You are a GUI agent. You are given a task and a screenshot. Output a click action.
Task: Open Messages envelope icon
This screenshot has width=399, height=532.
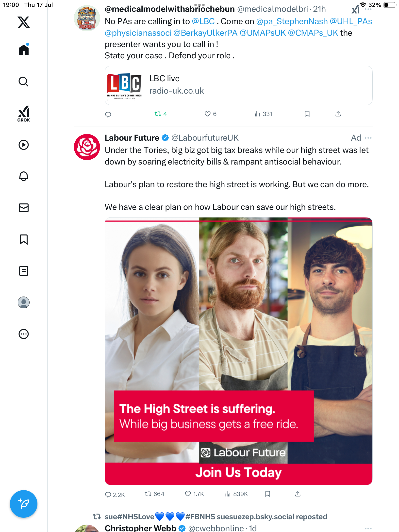point(24,208)
